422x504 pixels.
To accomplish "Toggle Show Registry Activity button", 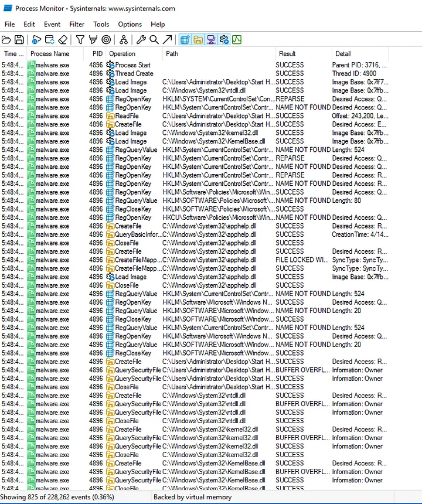I will (185, 40).
